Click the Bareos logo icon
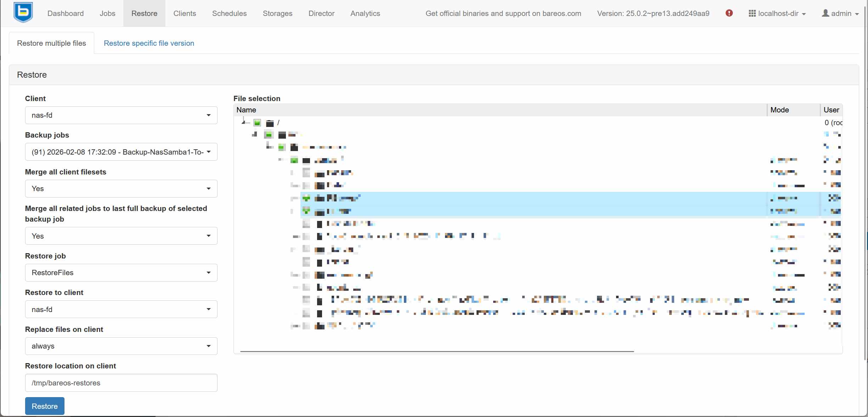The image size is (868, 417). pyautogui.click(x=23, y=12)
